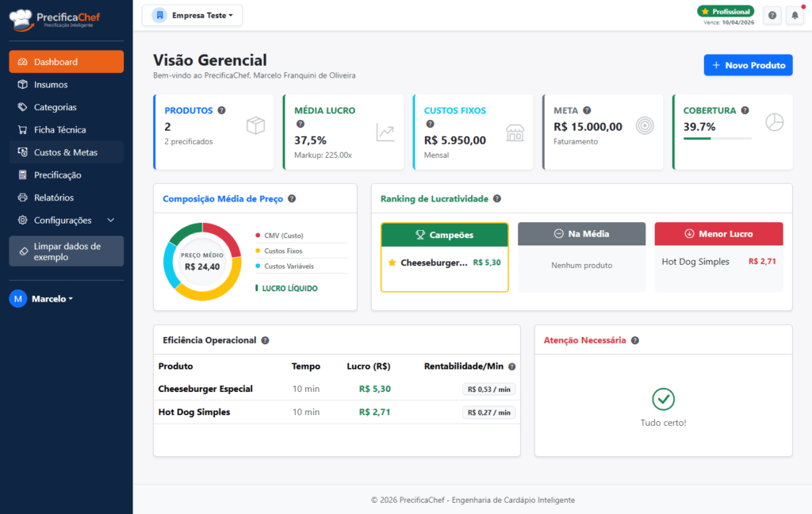Open Precificação menu item
This screenshot has height=514, width=812.
pos(67,175)
